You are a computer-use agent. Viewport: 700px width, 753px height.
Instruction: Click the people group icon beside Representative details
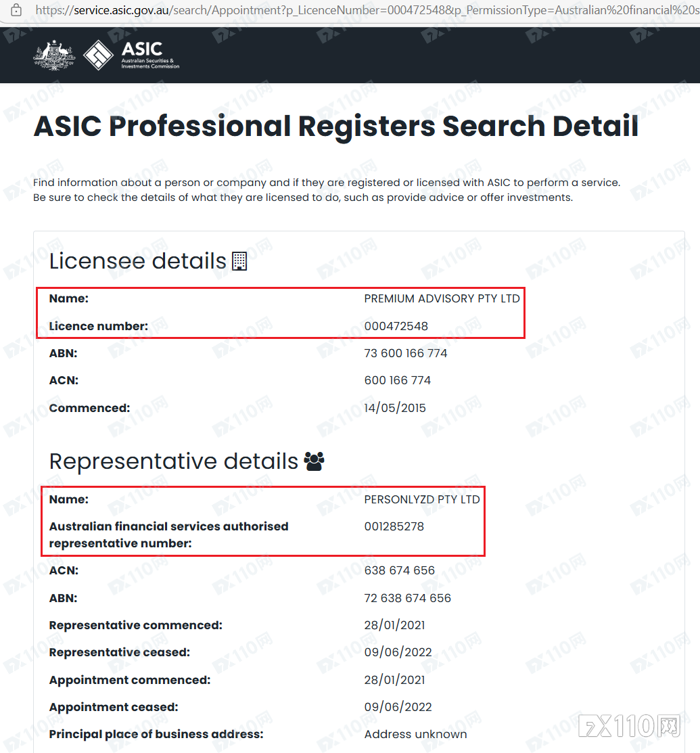[314, 461]
